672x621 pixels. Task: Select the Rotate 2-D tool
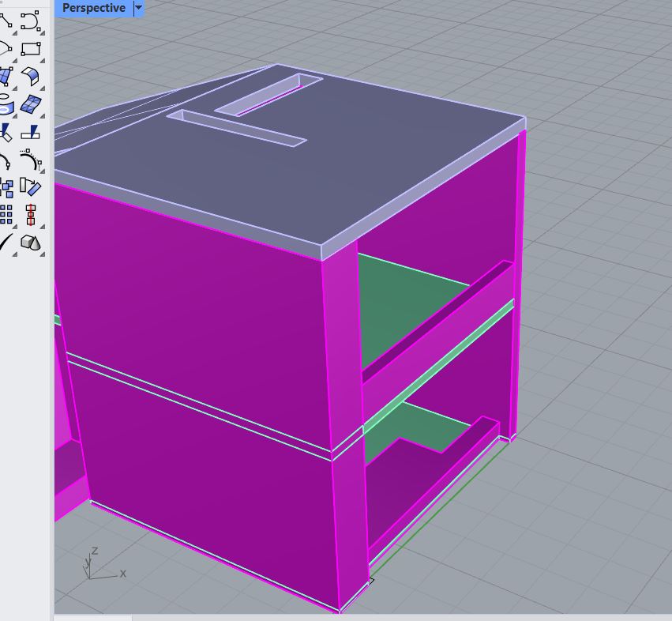coord(31,187)
